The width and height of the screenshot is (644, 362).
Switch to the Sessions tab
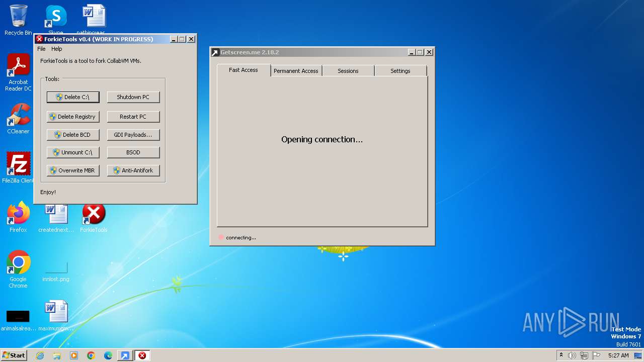[348, 71]
